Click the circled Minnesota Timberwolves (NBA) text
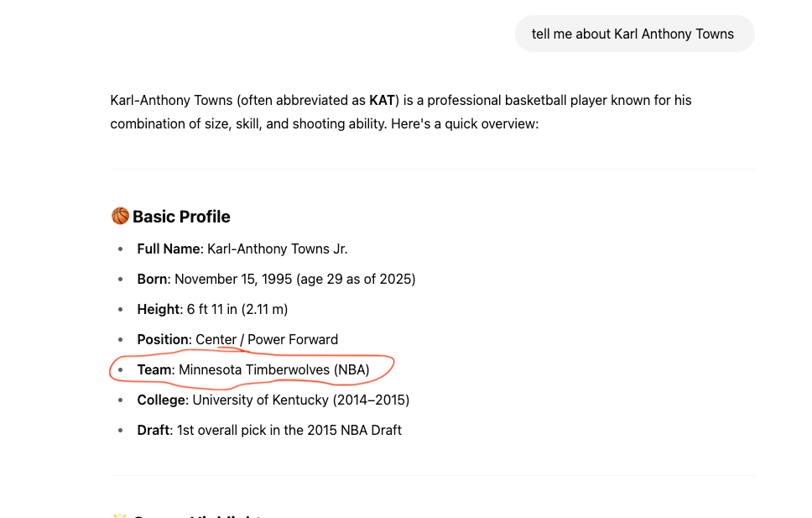 (274, 369)
